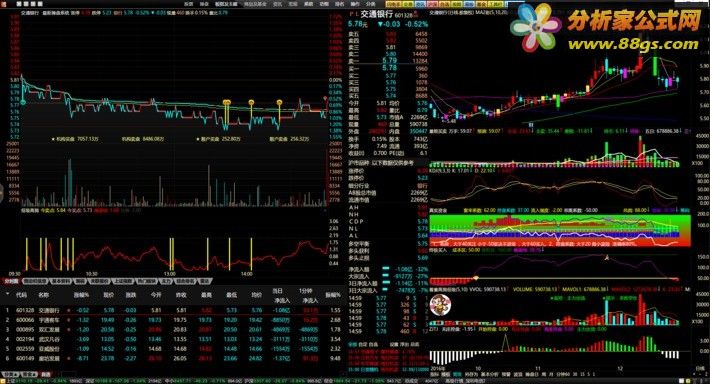
Task: Click the last yellow circle marker on the price line
Action: point(279,102)
